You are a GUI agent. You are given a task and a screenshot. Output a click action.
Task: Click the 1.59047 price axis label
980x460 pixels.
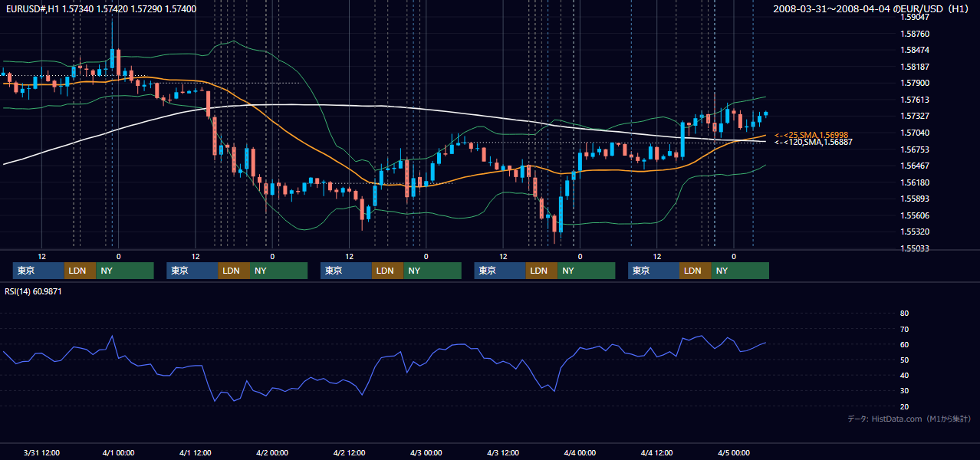point(915,17)
